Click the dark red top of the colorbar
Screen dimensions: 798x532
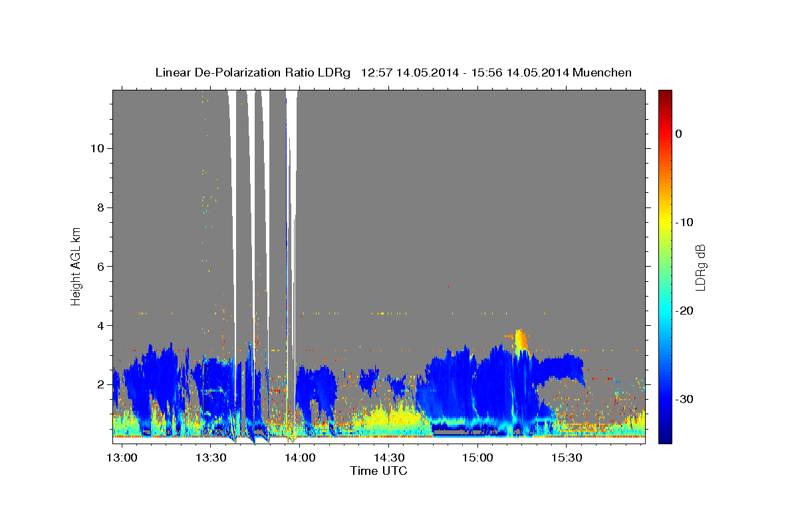[x=665, y=97]
